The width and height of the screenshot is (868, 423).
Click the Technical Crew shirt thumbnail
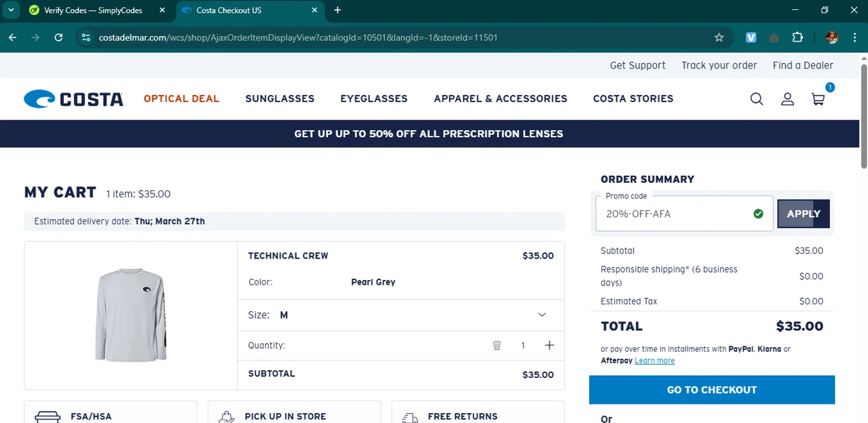(x=131, y=315)
